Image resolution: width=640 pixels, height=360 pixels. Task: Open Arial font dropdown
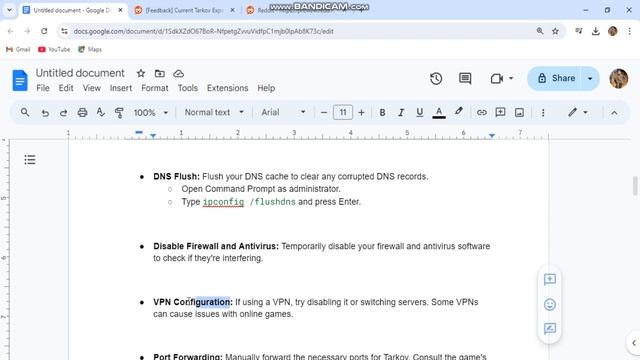(x=283, y=112)
